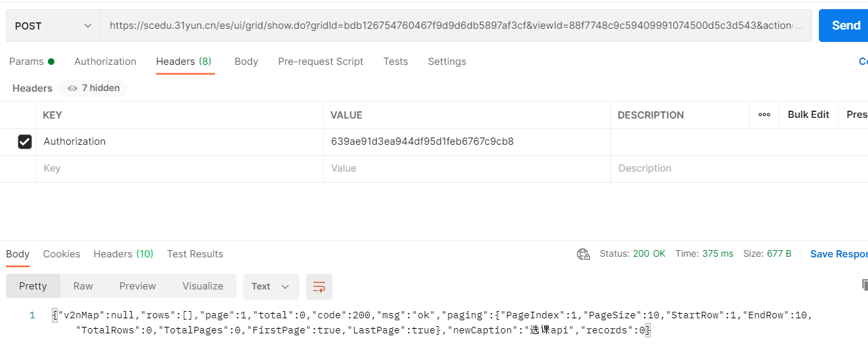868x353 pixels.
Task: Click the Authorization row description cell
Action: [x=740, y=141]
